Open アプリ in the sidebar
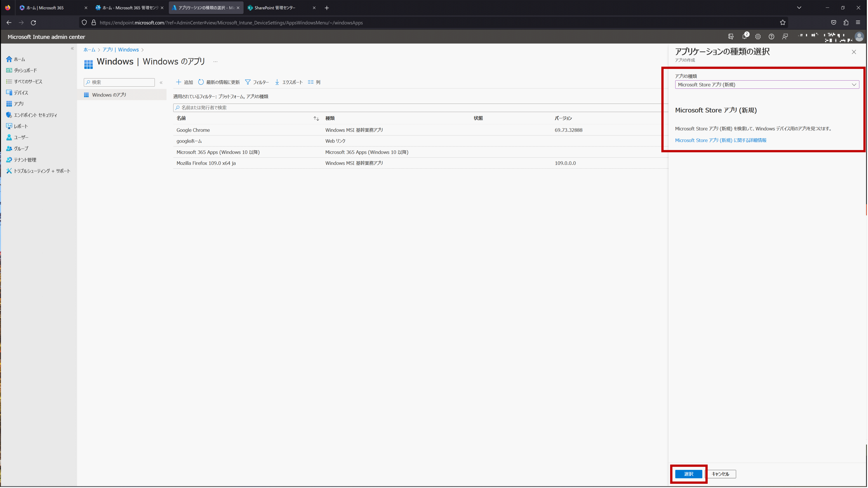 coord(15,104)
